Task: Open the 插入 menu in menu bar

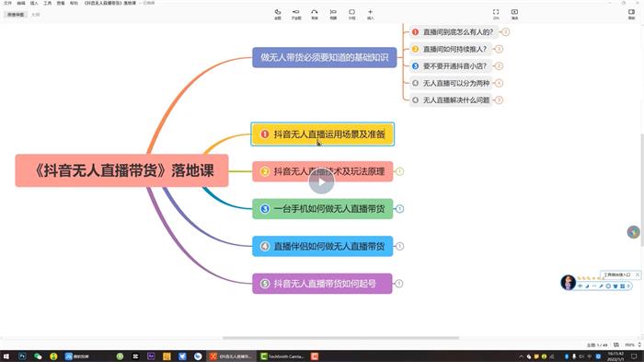Action: pyautogui.click(x=34, y=3)
